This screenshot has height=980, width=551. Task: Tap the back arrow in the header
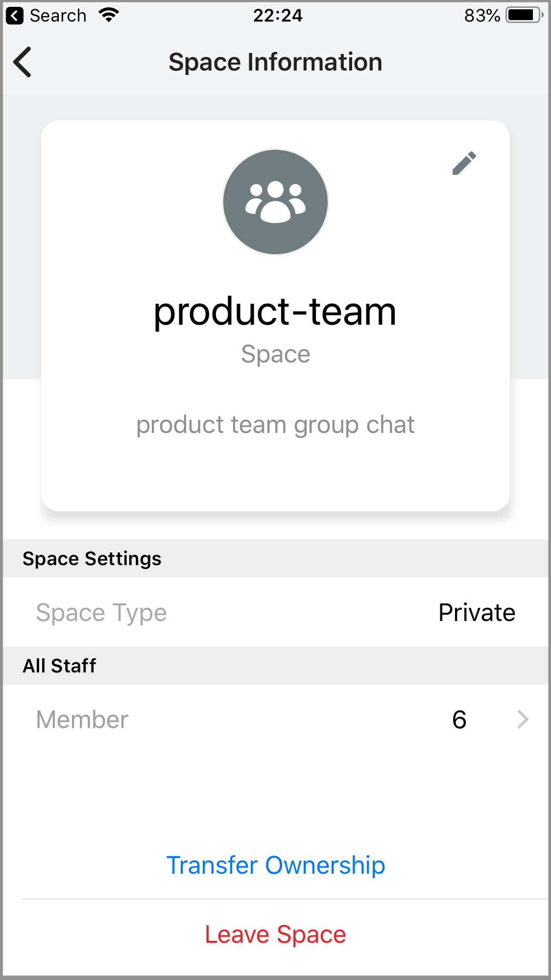pyautogui.click(x=23, y=62)
